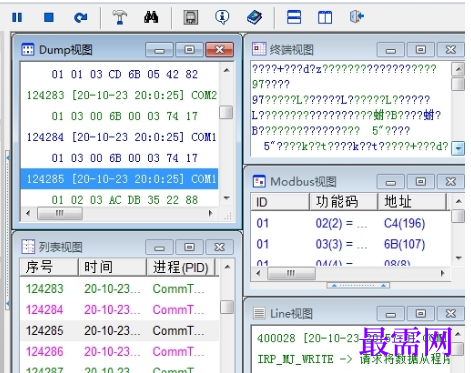Maximize the 终端视图 window
This screenshot has width=471, height=373.
coord(421,50)
